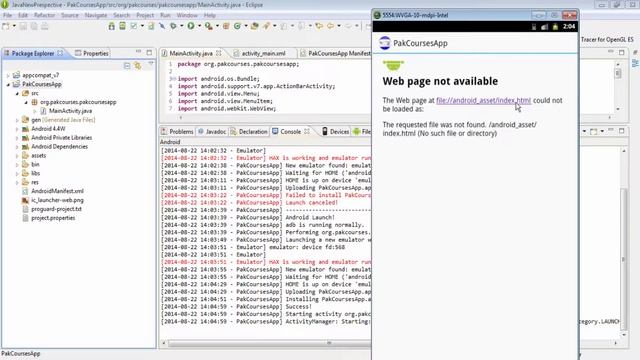Expand the appcompat_v7 project
This screenshot has height=360, width=640.
(x=8, y=76)
